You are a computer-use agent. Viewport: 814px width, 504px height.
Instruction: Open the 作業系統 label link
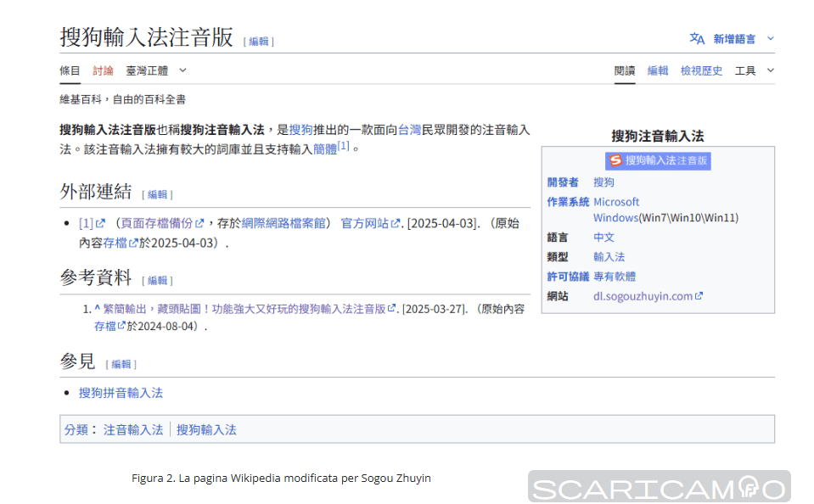tap(568, 202)
